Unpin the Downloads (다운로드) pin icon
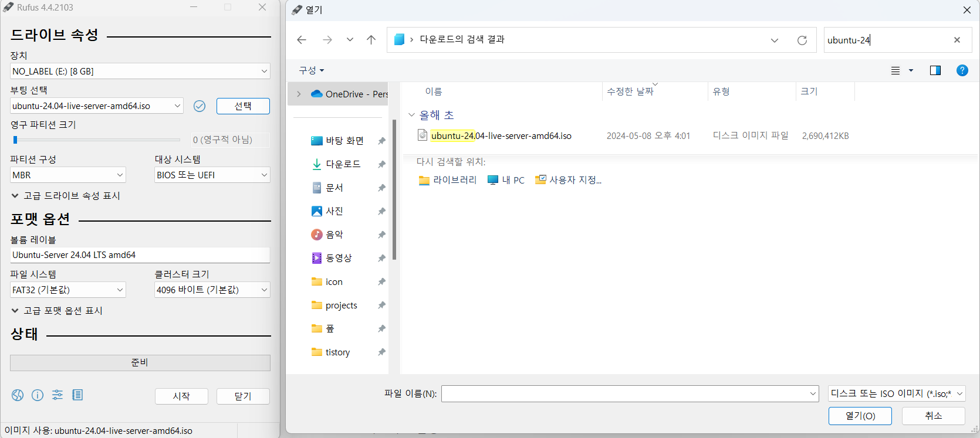980x438 pixels. pos(381,164)
